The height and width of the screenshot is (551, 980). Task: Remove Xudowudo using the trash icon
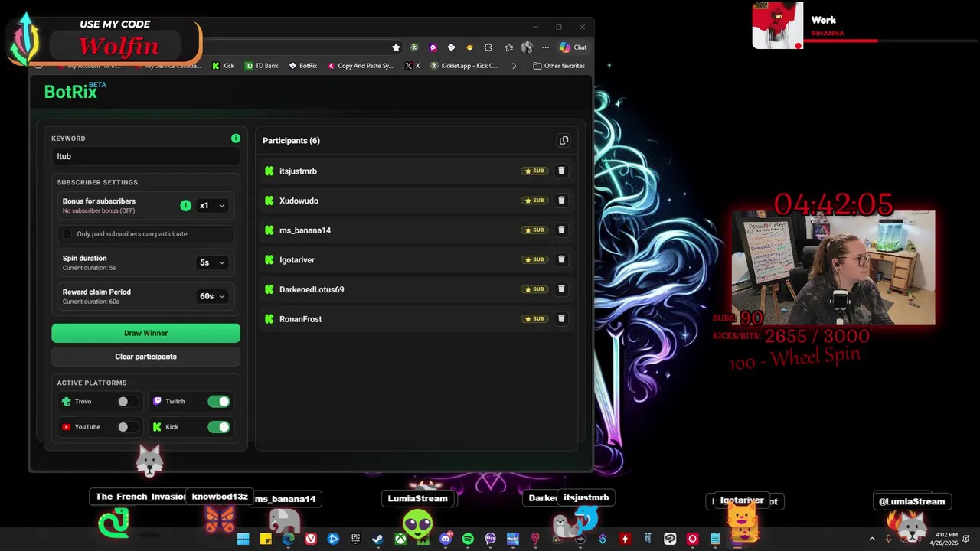coord(561,201)
